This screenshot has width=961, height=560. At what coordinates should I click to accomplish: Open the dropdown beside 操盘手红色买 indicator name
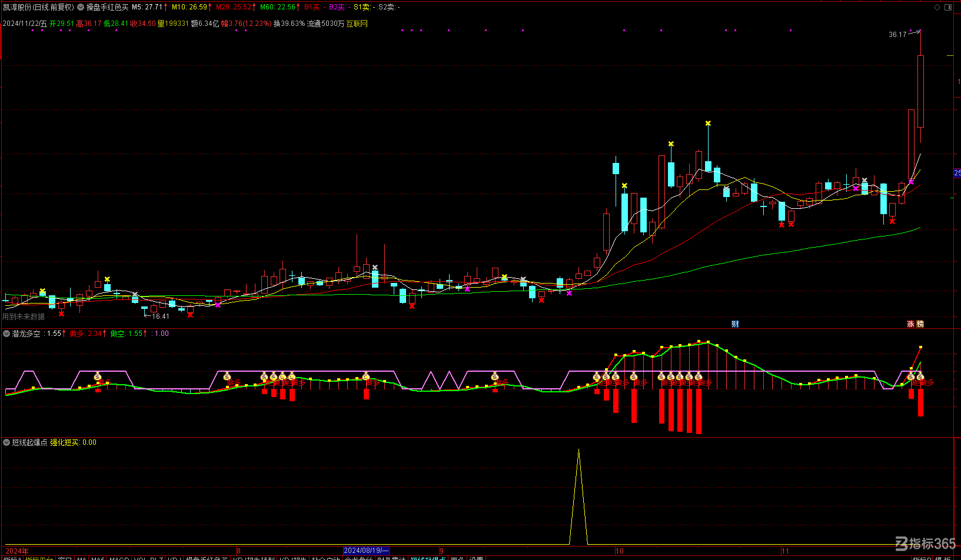pyautogui.click(x=81, y=7)
